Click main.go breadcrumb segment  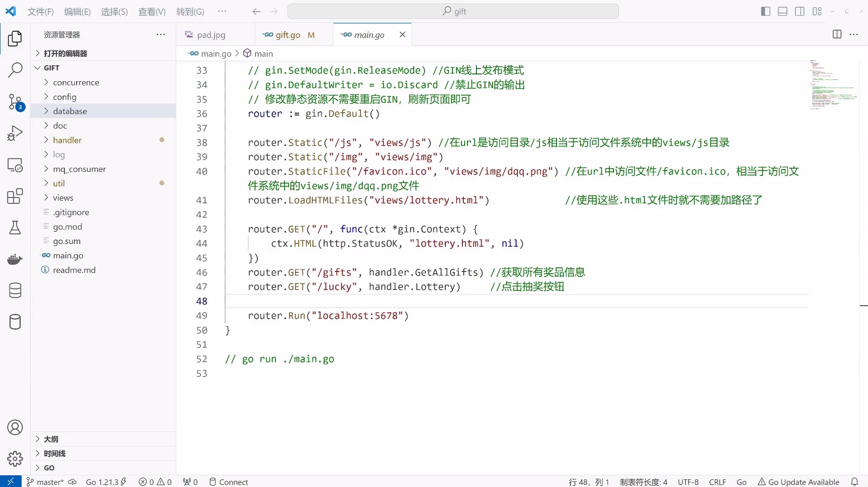tap(210, 54)
